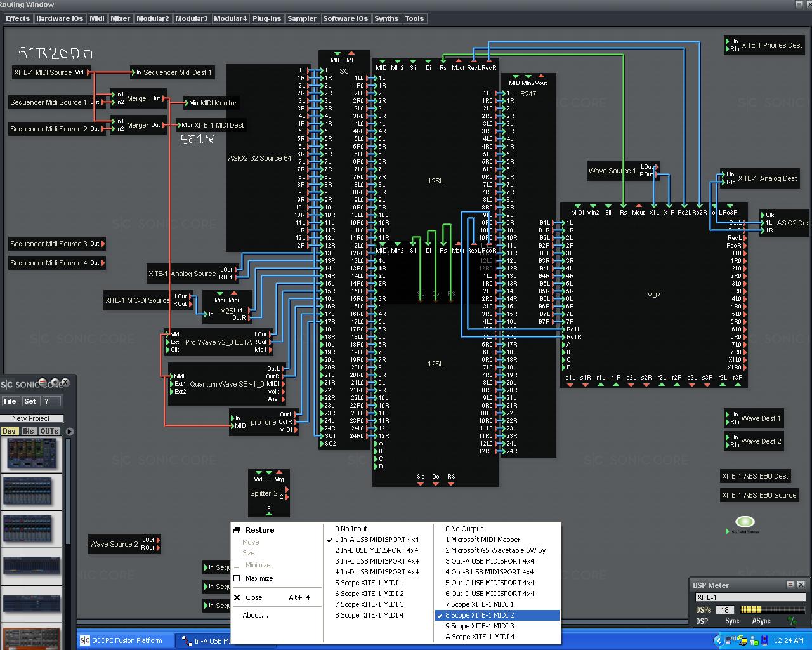The height and width of the screenshot is (650, 812).
Task: Open the Synths menu in the top toolbar
Action: coord(386,18)
